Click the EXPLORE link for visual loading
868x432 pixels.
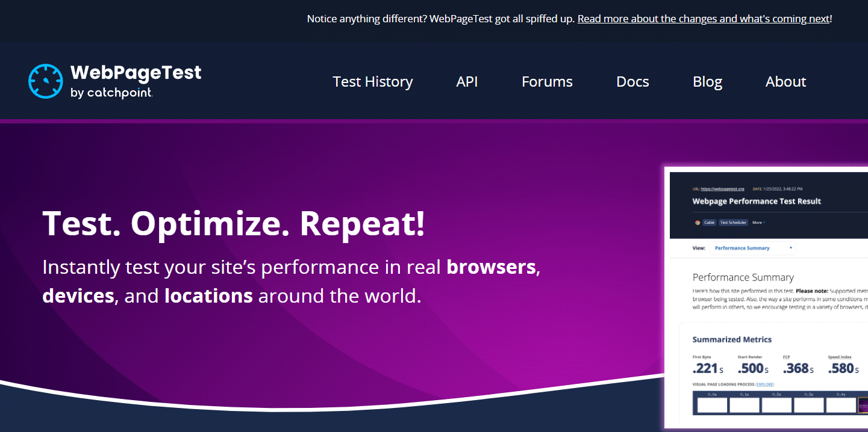coord(765,384)
